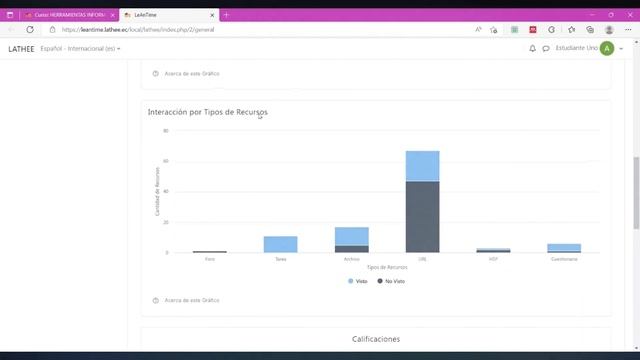The image size is (640, 360).
Task: Expand the user menu arrow
Action: click(x=621, y=49)
